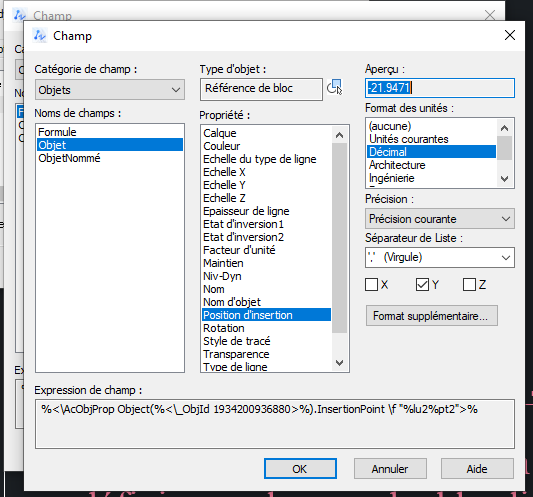The width and height of the screenshot is (533, 497).
Task: Open Format supplémentaire options
Action: pyautogui.click(x=432, y=316)
